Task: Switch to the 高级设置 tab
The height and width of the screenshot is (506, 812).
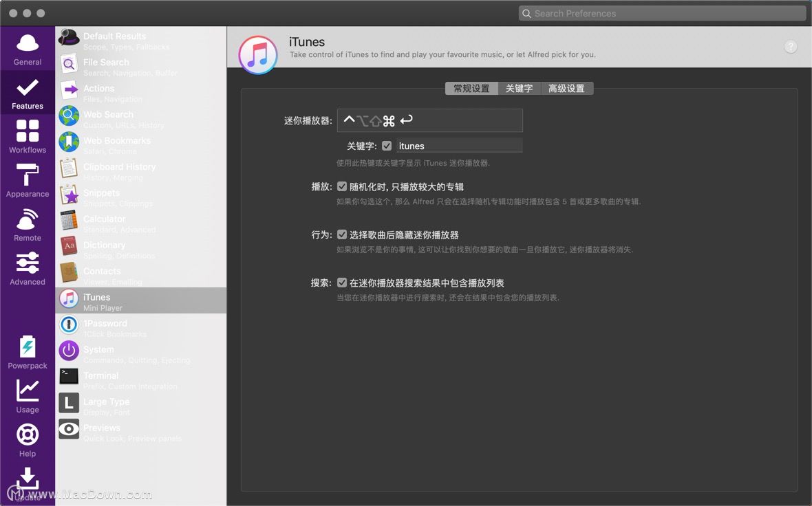Action: (566, 89)
